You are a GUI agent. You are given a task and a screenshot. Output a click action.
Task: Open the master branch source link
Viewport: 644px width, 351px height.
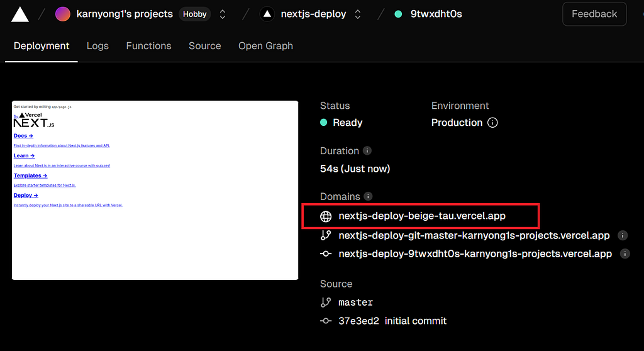pos(356,303)
